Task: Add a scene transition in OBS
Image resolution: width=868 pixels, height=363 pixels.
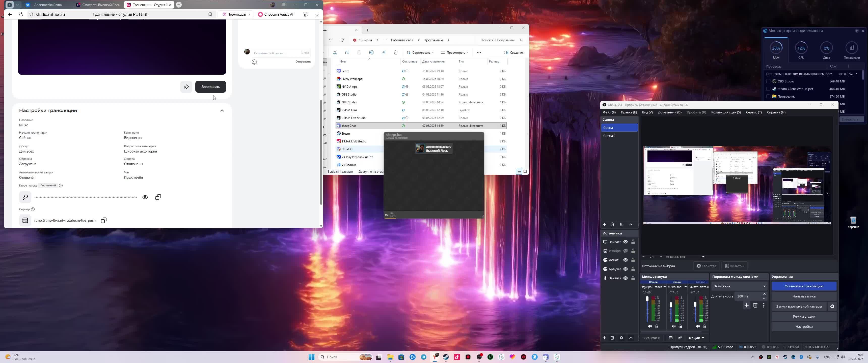Action: coord(746,306)
